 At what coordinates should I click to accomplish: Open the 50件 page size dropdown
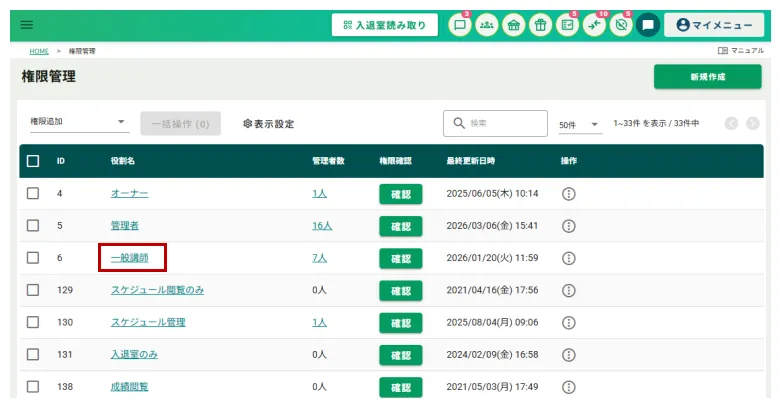click(x=579, y=124)
